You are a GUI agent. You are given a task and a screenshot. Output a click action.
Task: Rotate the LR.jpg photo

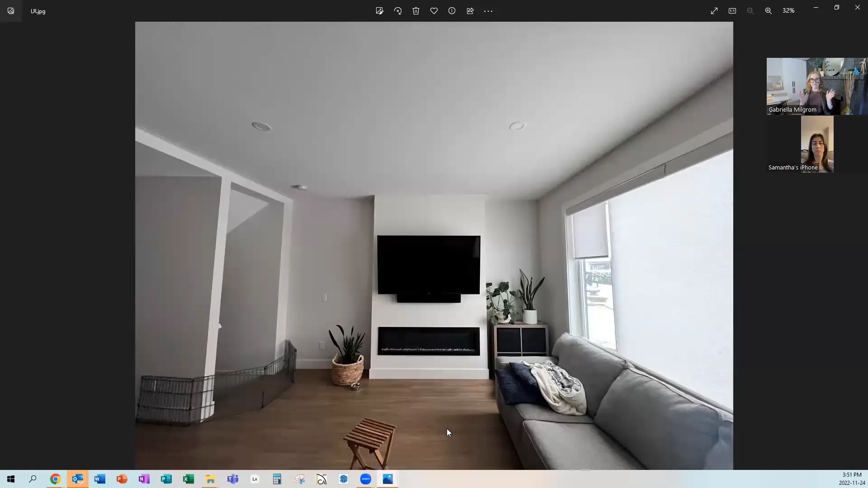(x=398, y=11)
